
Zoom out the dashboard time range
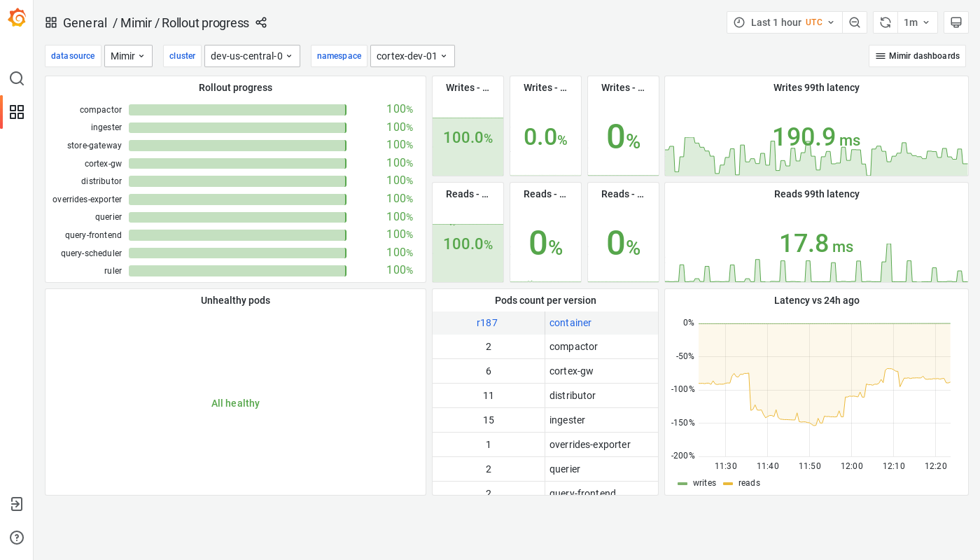click(x=855, y=22)
